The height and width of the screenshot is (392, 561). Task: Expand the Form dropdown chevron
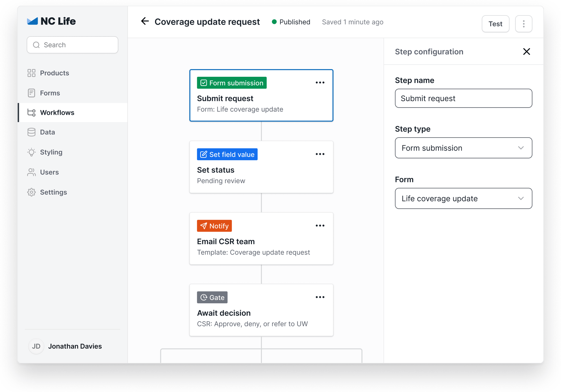(521, 198)
